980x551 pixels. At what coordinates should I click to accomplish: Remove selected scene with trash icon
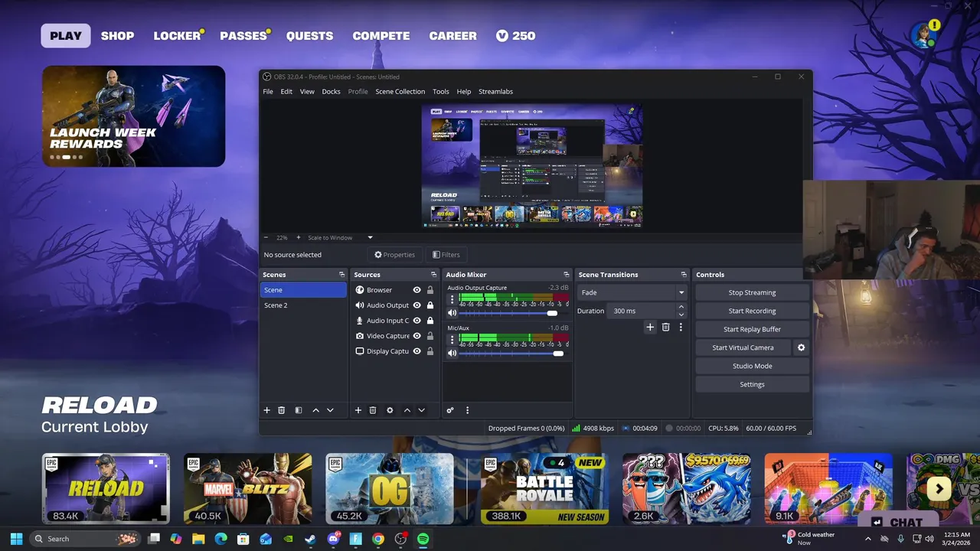tap(281, 410)
